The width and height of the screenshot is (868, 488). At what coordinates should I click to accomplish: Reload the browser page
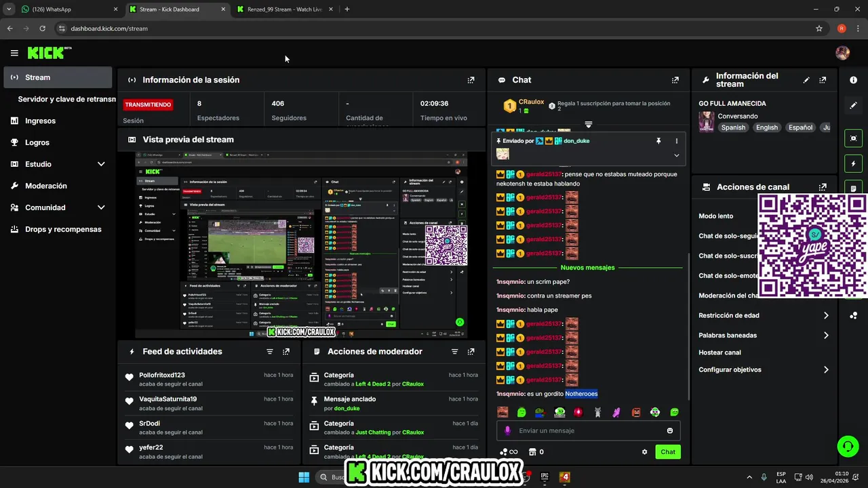42,28
